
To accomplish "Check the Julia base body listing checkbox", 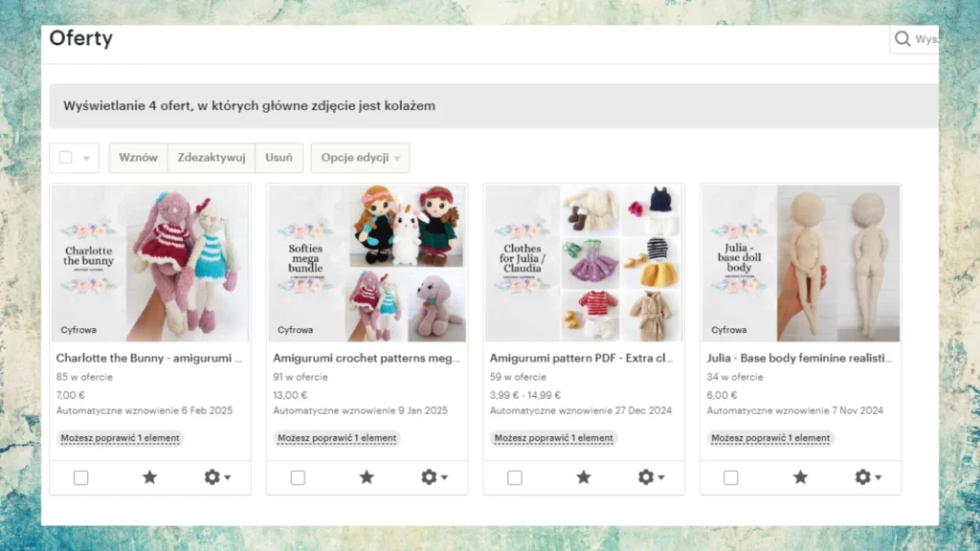I will tap(731, 477).
